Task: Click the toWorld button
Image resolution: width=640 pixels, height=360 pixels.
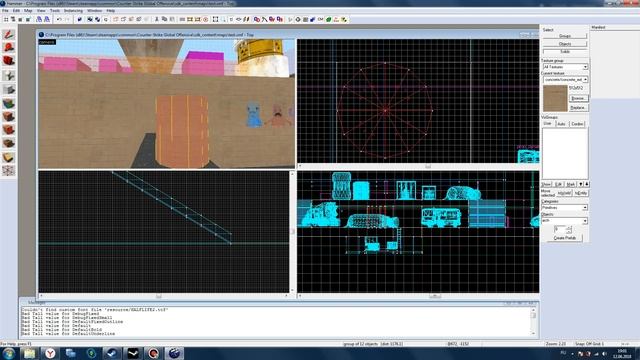Action: tap(564, 193)
